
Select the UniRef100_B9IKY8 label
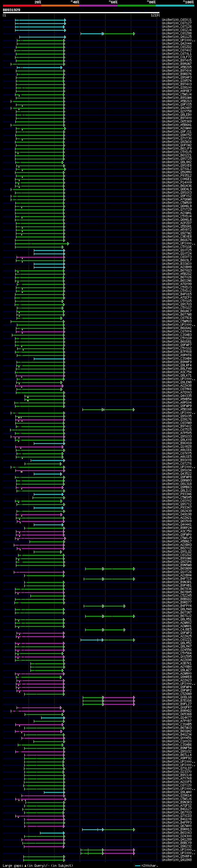pos(177,460)
